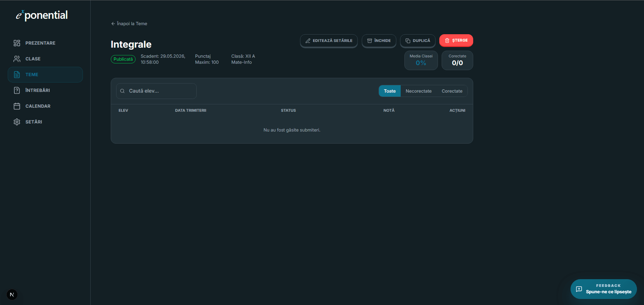Click the DATA TRIMITERII column header
The image size is (644, 305).
[191, 110]
